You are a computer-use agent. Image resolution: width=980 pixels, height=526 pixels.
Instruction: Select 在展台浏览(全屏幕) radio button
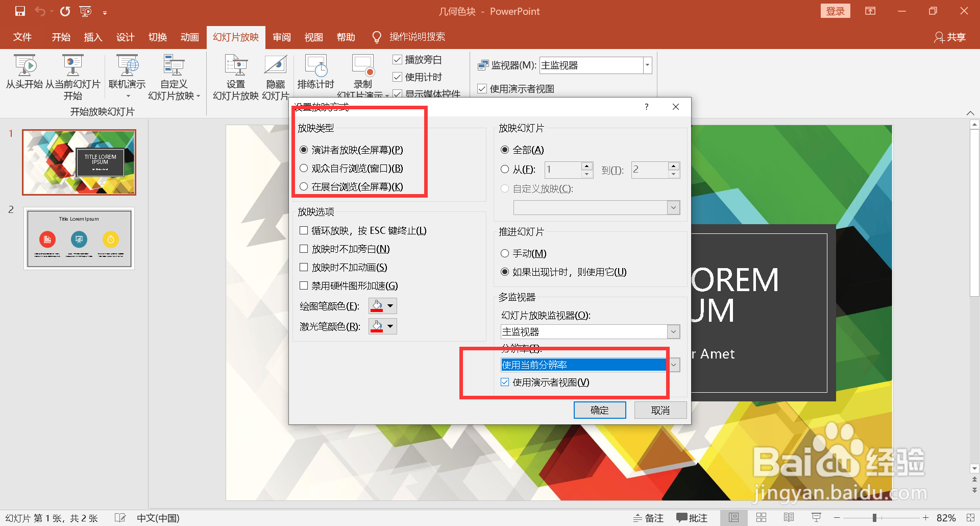tap(304, 186)
